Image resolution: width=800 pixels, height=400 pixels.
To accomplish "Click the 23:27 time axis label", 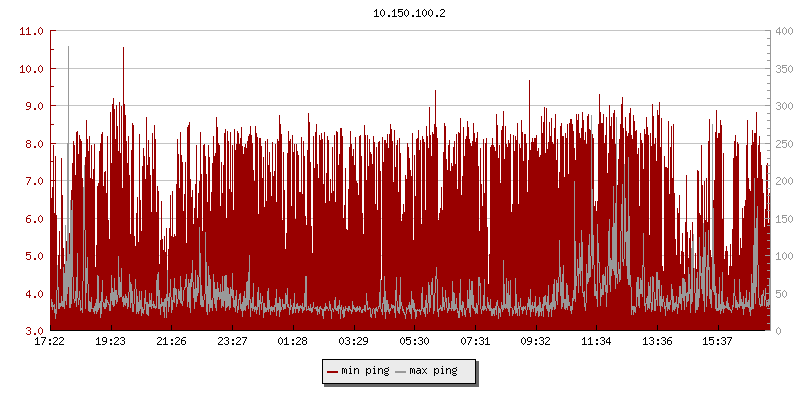I will pos(232,342).
